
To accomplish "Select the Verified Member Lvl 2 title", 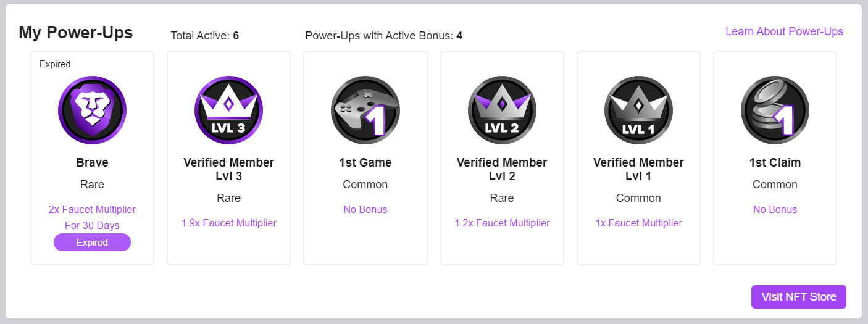I will (502, 170).
